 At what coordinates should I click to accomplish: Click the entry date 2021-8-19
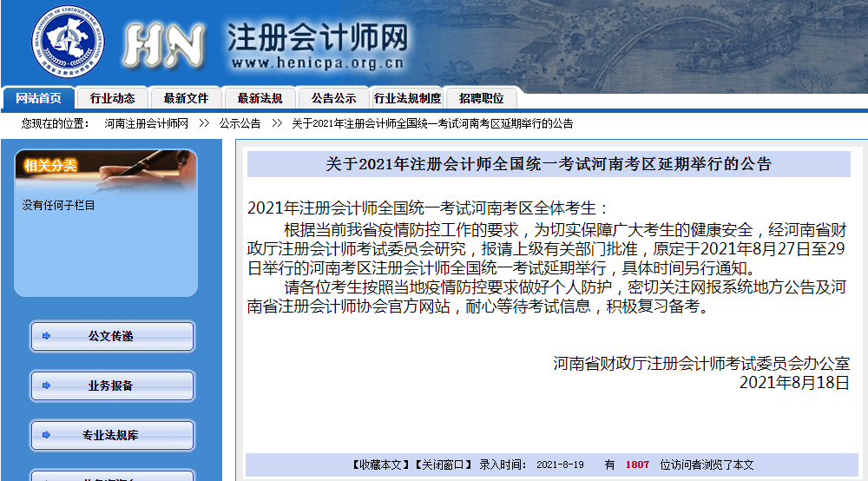tap(560, 465)
